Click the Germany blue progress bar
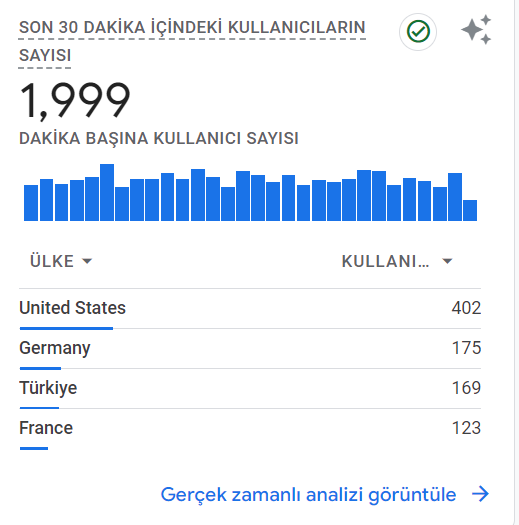Viewport: 519px width, 525px height. (x=40, y=368)
